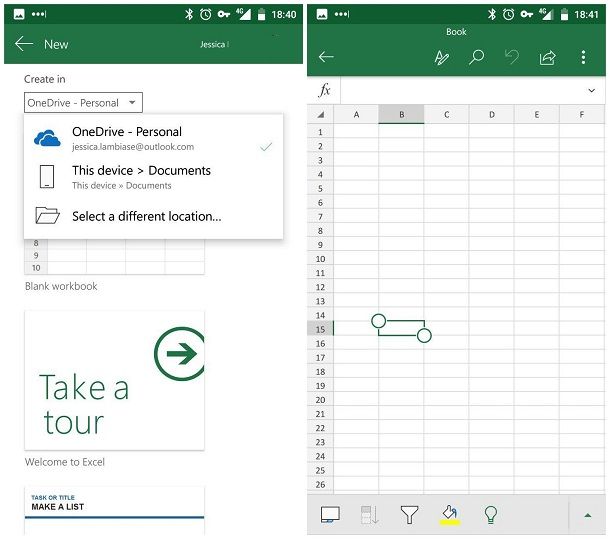Select column F header

(582, 114)
